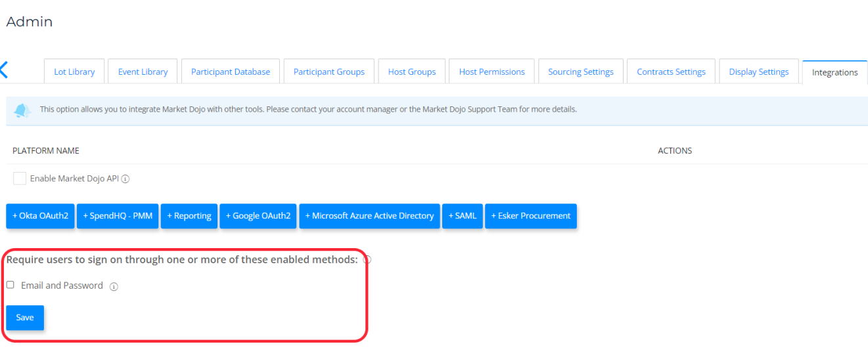Click the bell notification icon in banner

(x=22, y=110)
